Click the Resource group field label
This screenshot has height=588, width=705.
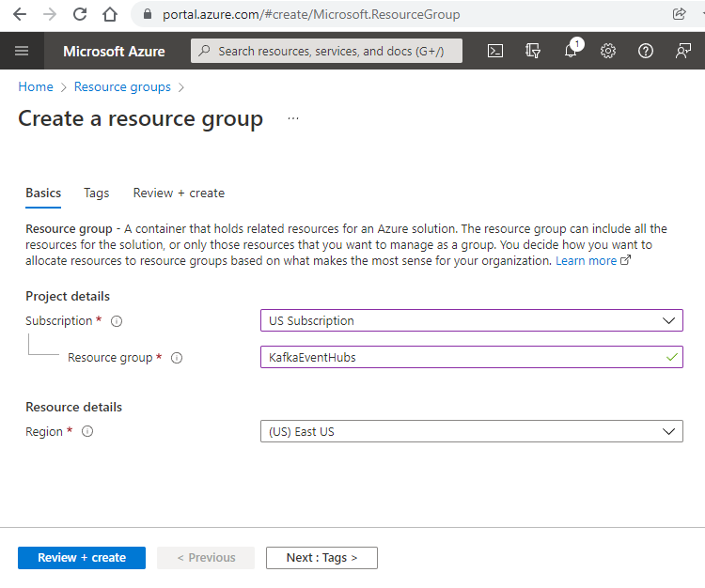(x=110, y=358)
